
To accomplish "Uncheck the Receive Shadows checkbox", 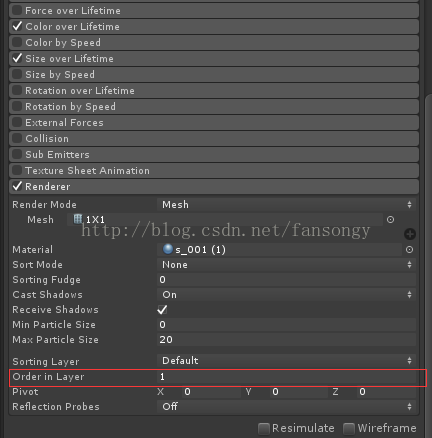I will click(162, 310).
